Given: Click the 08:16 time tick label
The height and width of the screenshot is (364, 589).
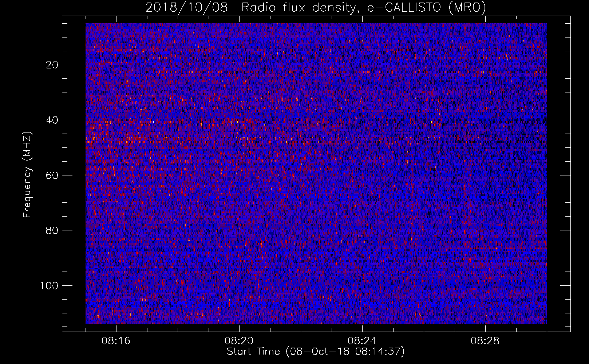Looking at the screenshot, I should point(116,341).
